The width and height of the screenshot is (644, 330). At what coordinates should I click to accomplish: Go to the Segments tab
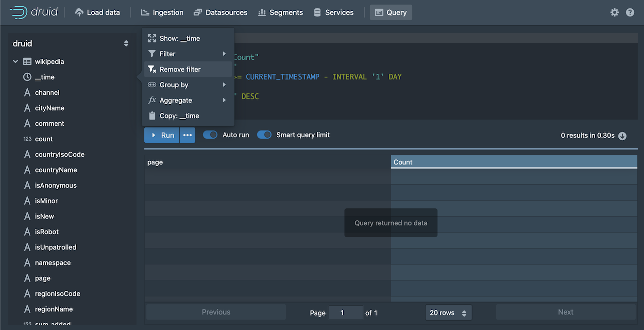pos(280,12)
